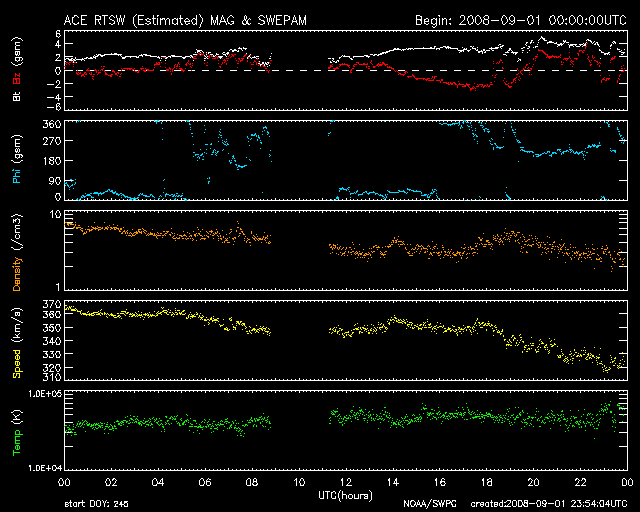Click tick label '6' on Bt Bz axis
The image size is (640, 512).
click(x=58, y=34)
